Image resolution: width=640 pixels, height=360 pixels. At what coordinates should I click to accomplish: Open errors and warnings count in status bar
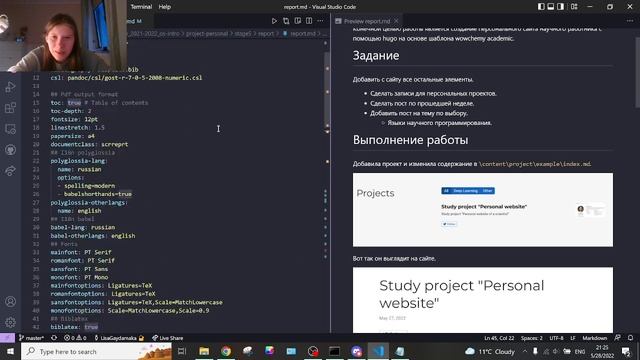[76, 338]
